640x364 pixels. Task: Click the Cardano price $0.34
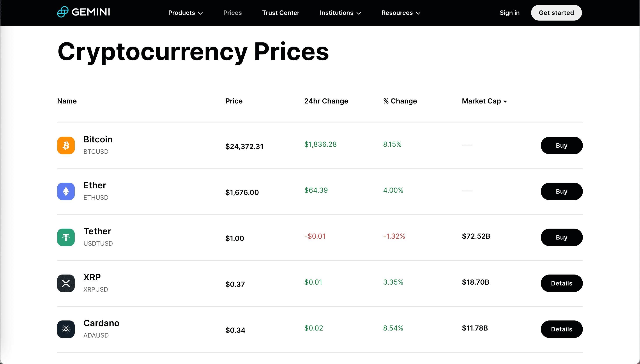[235, 330]
